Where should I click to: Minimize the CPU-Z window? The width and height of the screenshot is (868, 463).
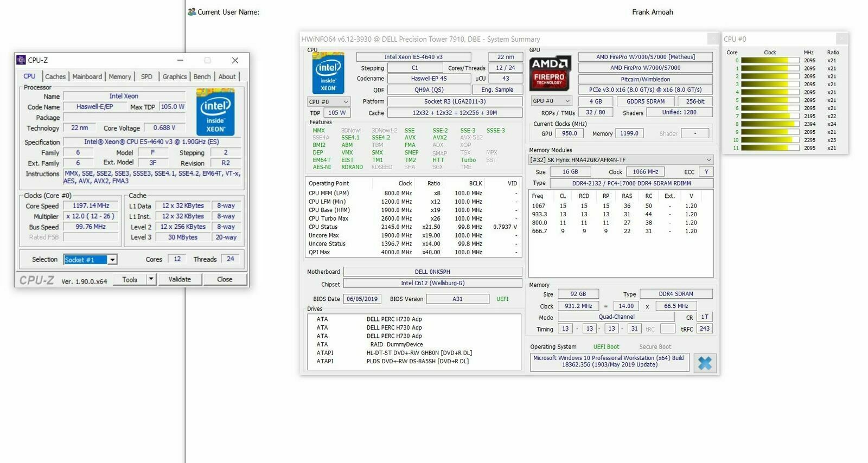pyautogui.click(x=180, y=60)
